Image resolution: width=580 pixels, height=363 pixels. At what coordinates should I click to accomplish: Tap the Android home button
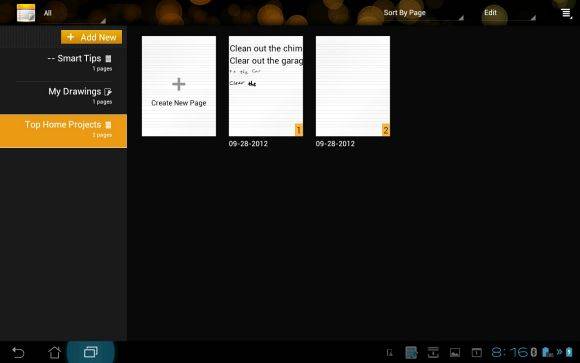pos(54,352)
